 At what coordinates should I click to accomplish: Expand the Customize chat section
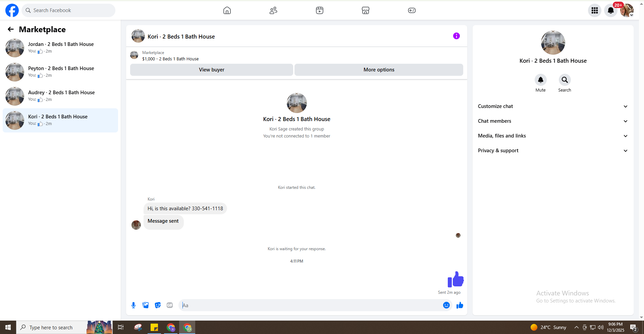tap(553, 106)
